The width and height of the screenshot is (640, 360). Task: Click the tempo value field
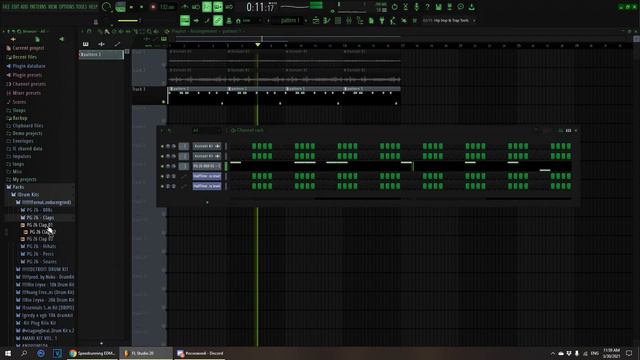tap(167, 7)
